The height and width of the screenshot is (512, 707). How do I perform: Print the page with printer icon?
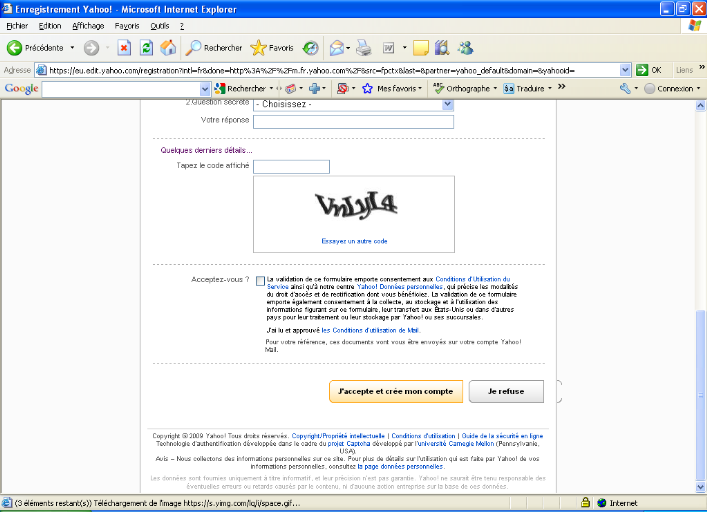tap(363, 48)
